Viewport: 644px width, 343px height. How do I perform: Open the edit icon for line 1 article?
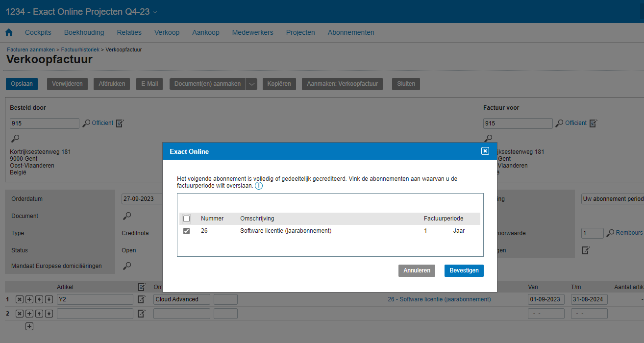click(141, 299)
